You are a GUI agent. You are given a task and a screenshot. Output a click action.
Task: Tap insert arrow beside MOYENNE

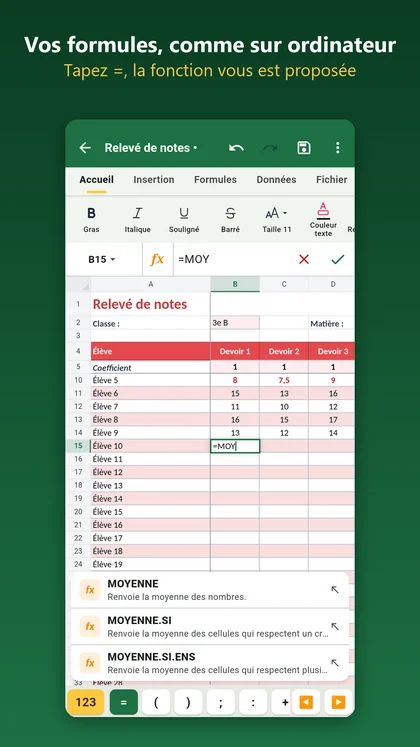(x=335, y=590)
